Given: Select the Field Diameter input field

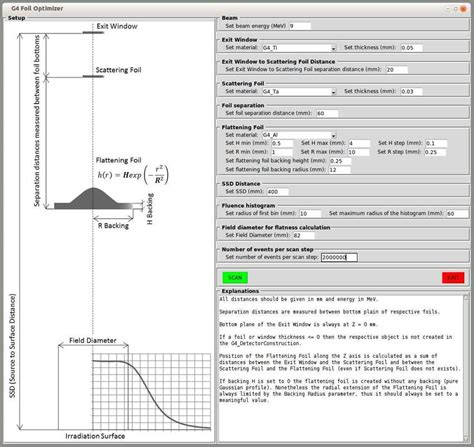Looking at the screenshot, I should coord(303,235).
